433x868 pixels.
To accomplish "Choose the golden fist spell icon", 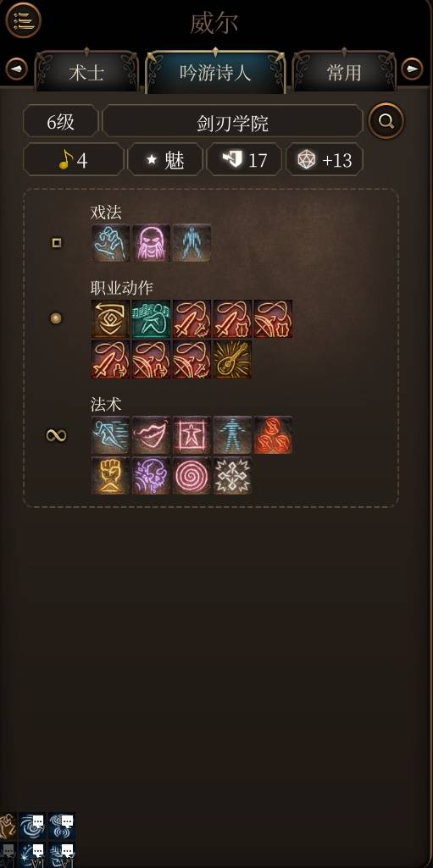I will tap(110, 476).
